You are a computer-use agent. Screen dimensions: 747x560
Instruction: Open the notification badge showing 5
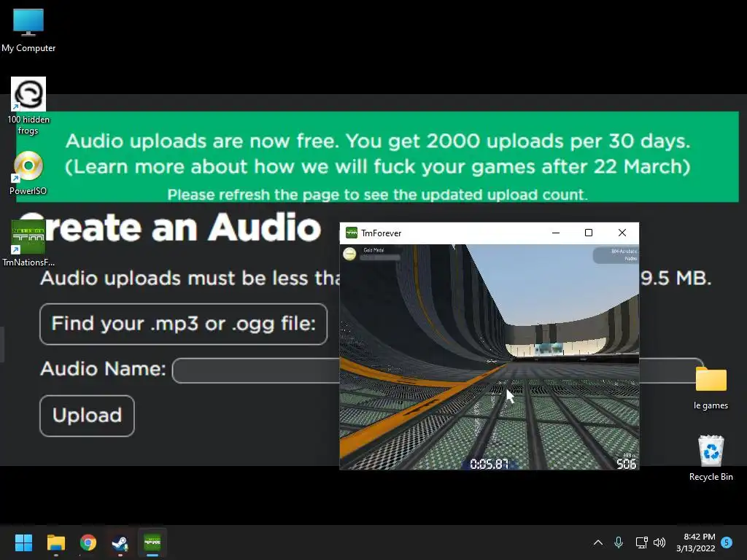727,542
